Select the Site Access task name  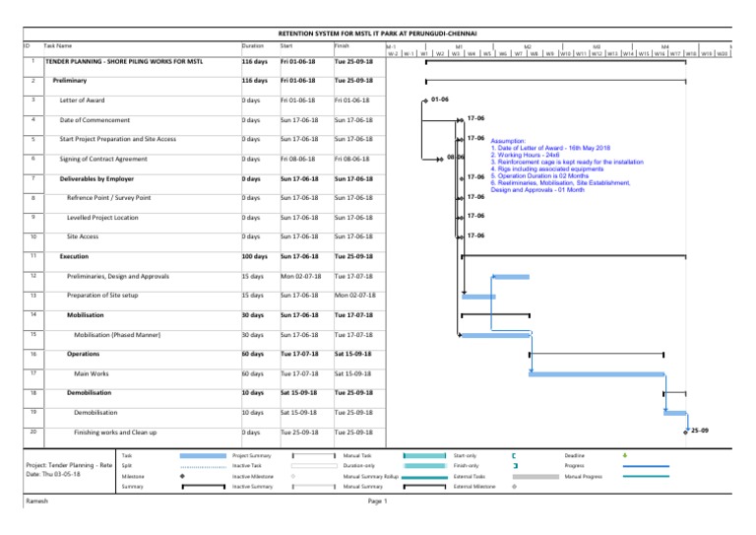tap(83, 236)
